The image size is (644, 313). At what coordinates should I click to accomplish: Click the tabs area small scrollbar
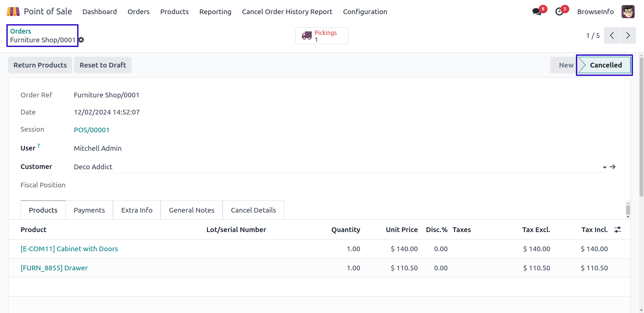(x=628, y=210)
